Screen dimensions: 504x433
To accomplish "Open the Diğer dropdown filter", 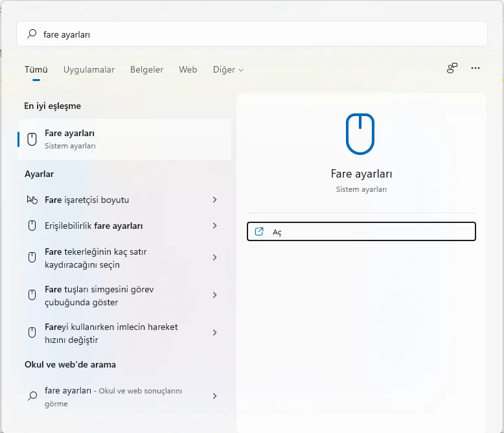I will coord(228,69).
